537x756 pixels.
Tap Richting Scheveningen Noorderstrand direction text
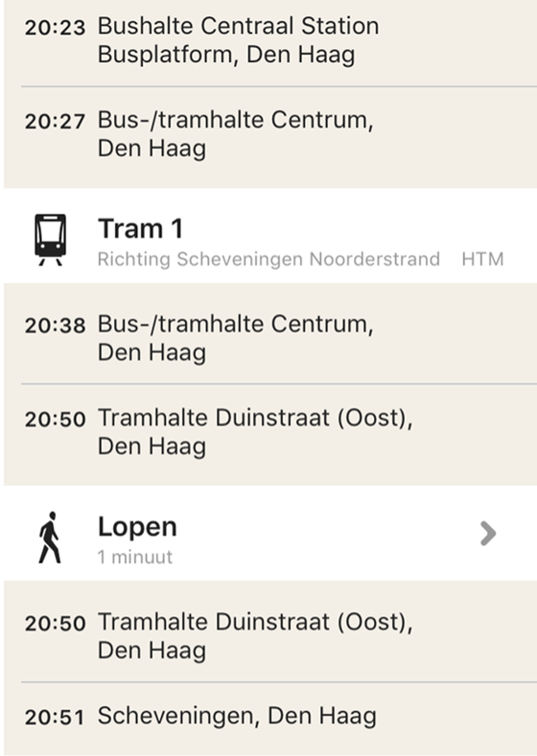[268, 260]
